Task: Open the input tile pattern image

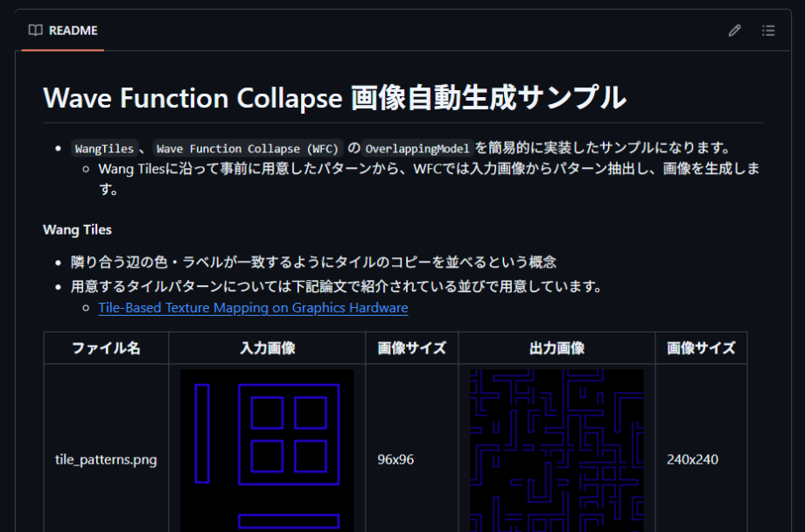Action: click(267, 450)
